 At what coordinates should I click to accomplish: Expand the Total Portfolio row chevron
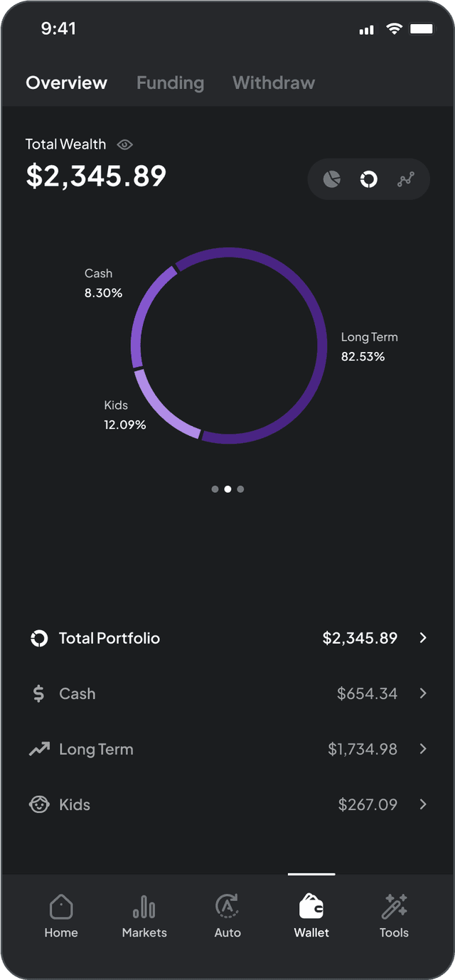coord(423,638)
